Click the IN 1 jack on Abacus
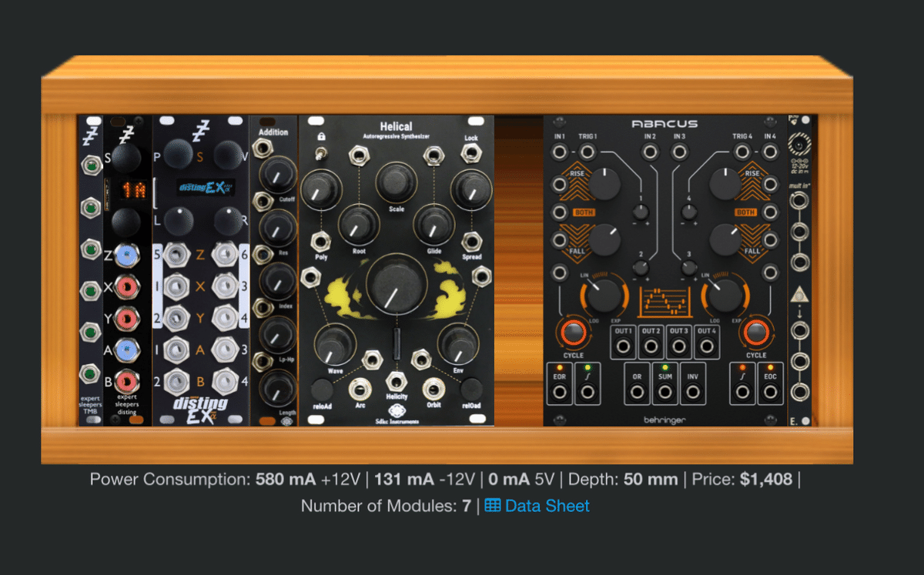This screenshot has width=924, height=575. click(559, 153)
